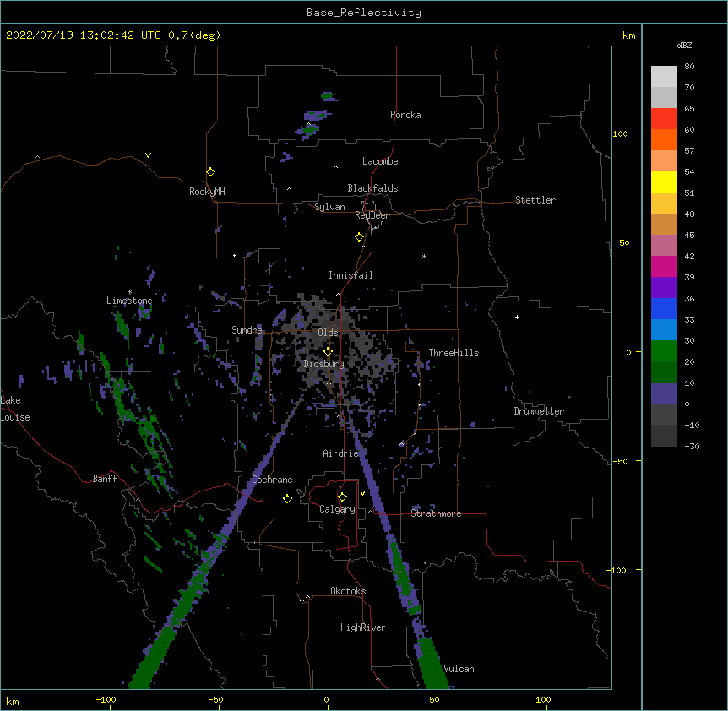728x711 pixels.
Task: Click the yellow diamond marker near RockyMH
Action: 211,172
